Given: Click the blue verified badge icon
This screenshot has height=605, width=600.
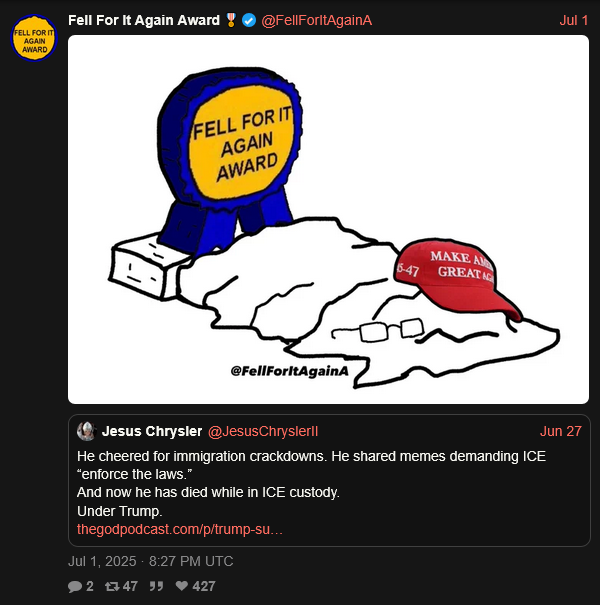Looking at the screenshot, I should click(249, 20).
